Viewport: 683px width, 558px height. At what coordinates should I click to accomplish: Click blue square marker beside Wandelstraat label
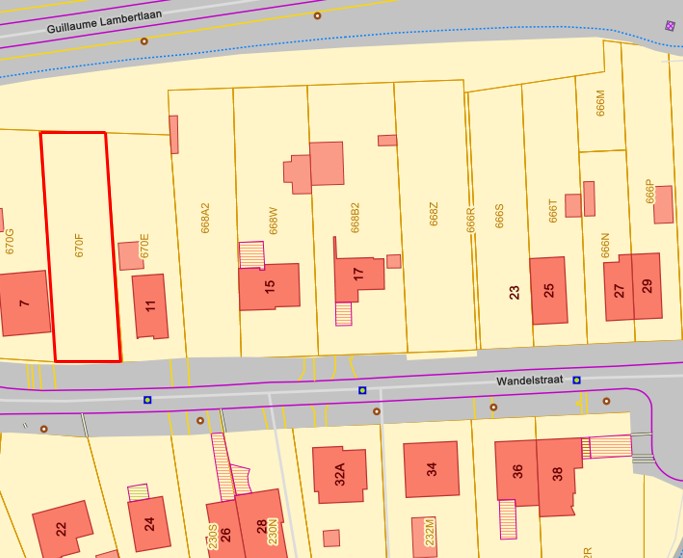tap(576, 380)
